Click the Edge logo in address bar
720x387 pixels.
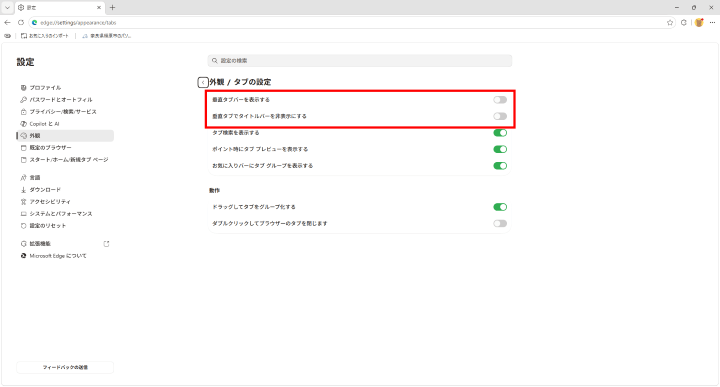34,22
